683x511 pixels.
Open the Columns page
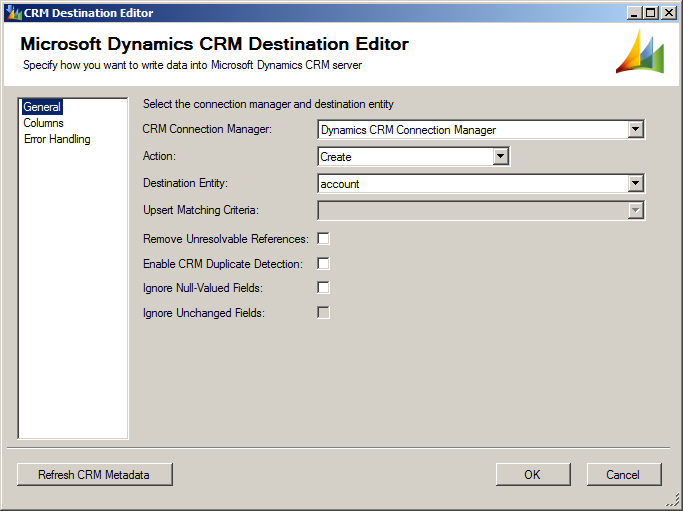point(43,123)
